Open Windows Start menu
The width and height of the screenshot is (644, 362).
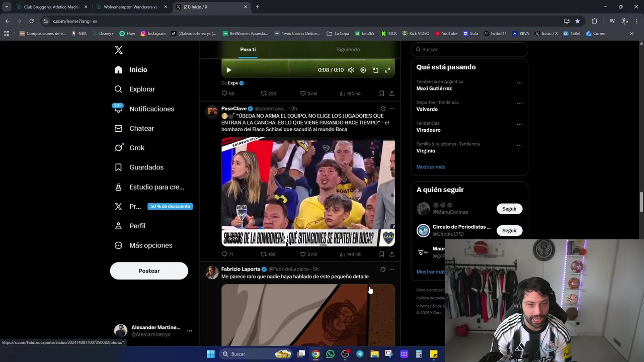211,354
